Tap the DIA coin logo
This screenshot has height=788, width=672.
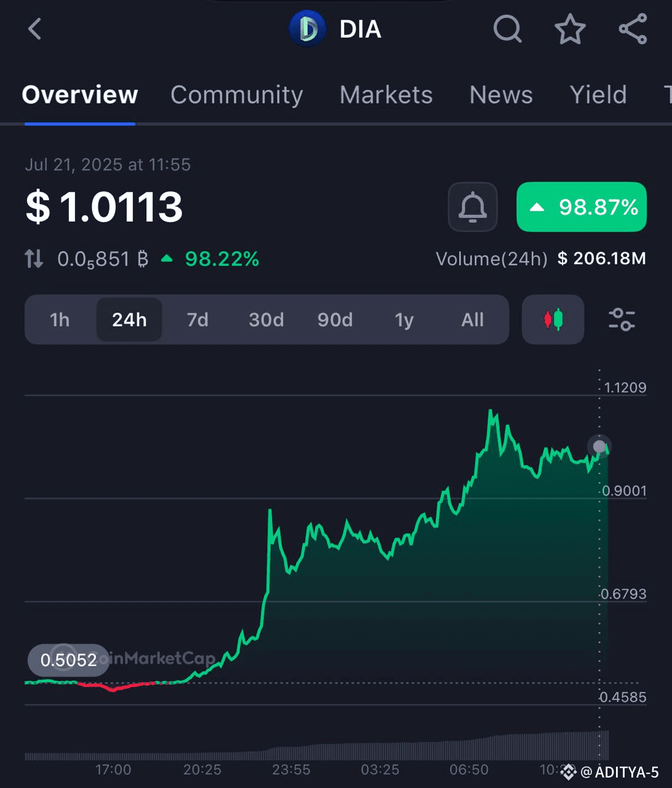[307, 29]
